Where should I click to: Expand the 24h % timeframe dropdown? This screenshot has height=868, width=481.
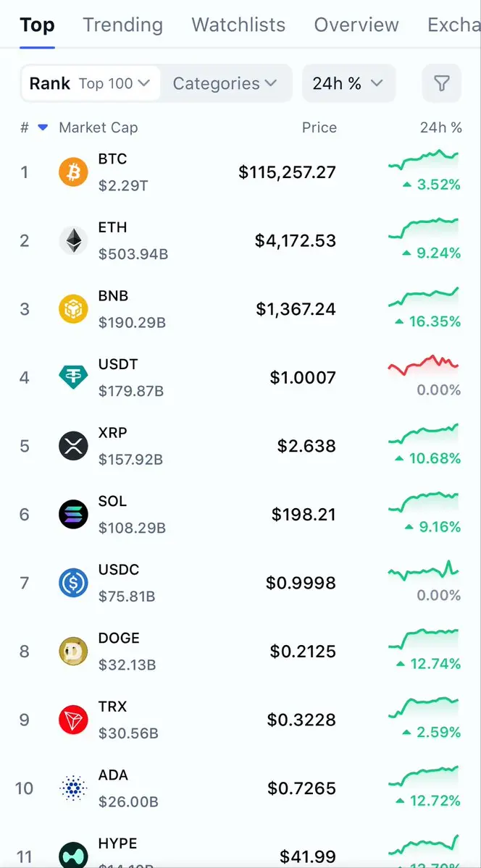pos(348,83)
